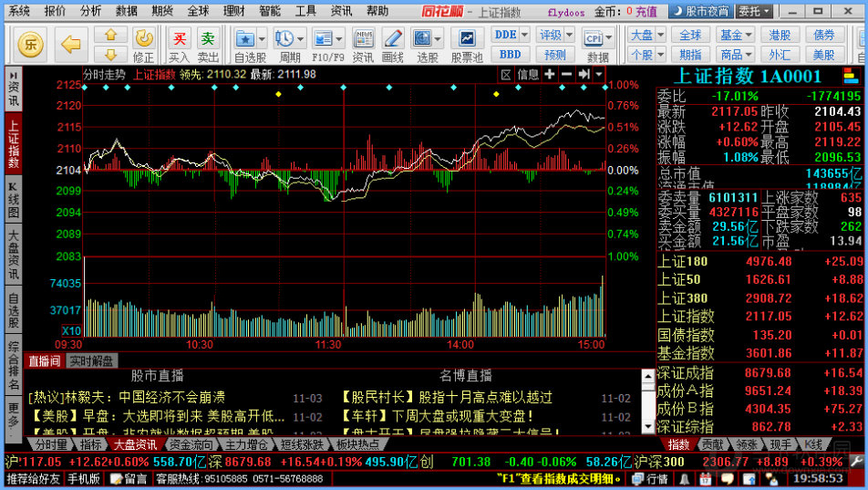Image resolution: width=868 pixels, height=490 pixels.
Task: Open the 分析 menu in menu bar
Action: tap(90, 11)
